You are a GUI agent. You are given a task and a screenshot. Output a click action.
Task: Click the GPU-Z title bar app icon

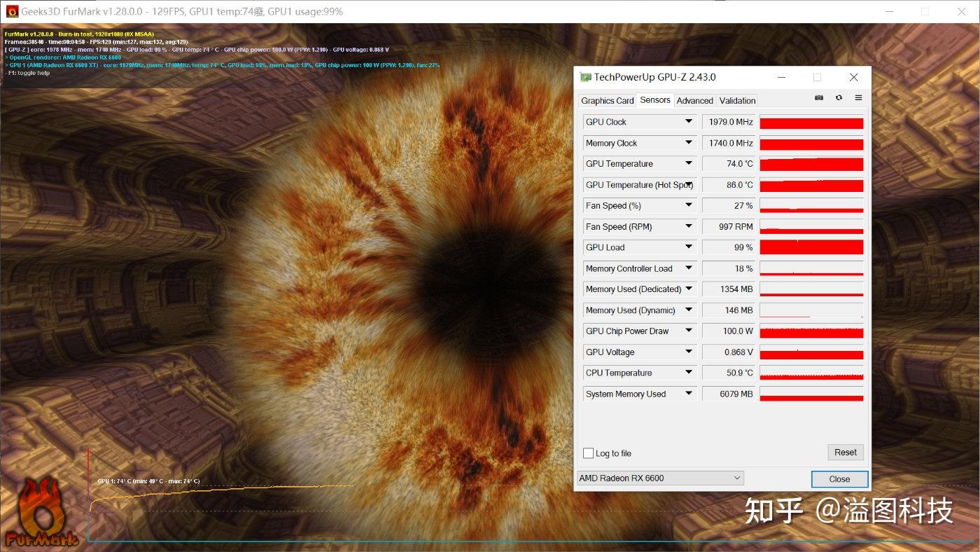click(586, 77)
